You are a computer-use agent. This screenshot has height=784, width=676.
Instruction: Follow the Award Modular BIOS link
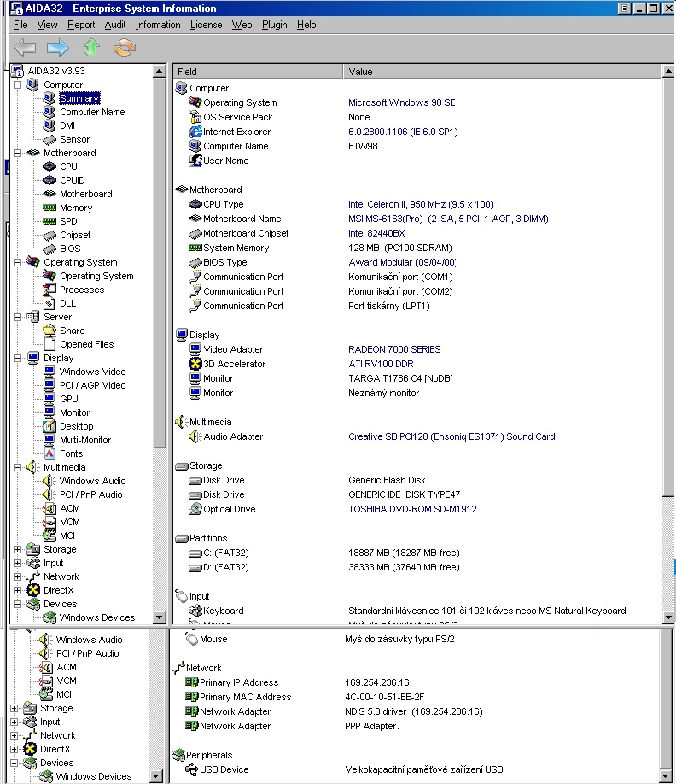[x=403, y=262]
